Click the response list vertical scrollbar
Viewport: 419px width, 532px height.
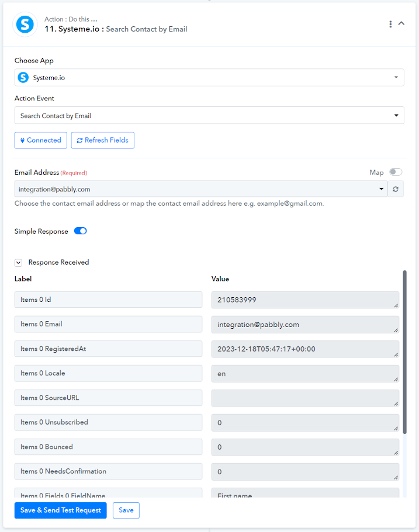point(404,350)
